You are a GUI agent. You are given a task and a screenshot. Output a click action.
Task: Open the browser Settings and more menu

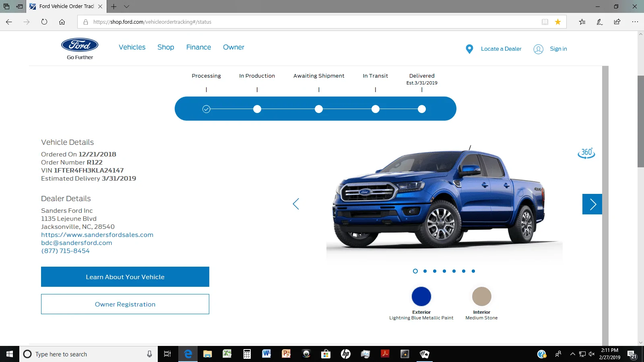click(635, 22)
